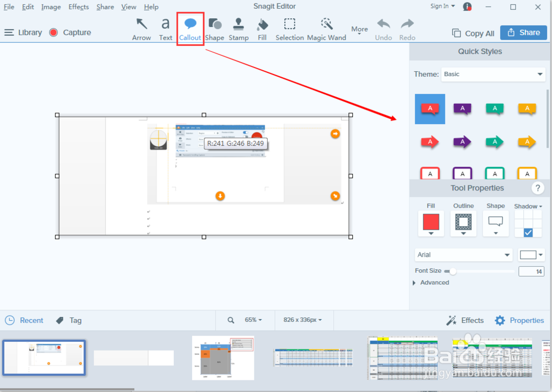Image resolution: width=552 pixels, height=392 pixels.
Task: Click the Copy All button
Action: click(x=473, y=33)
